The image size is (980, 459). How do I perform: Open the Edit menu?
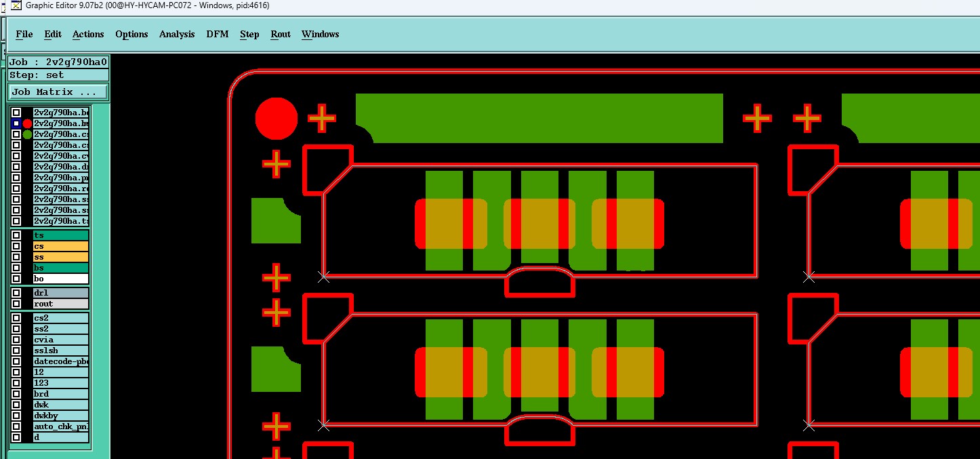coord(53,34)
